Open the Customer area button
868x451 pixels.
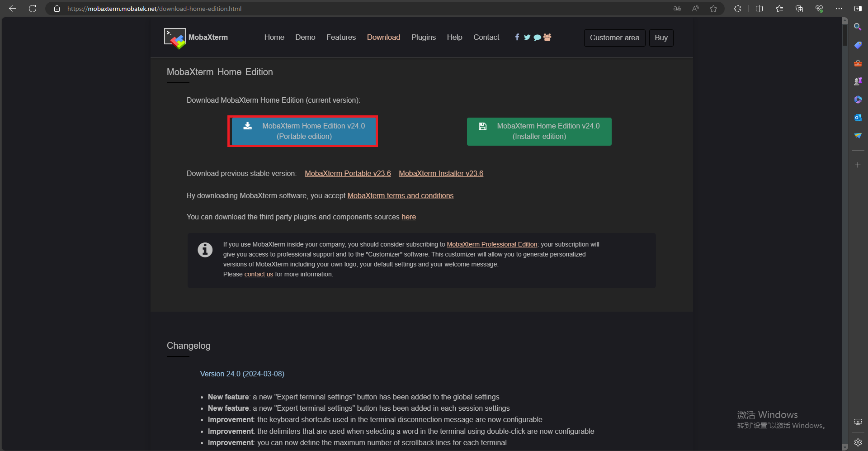click(614, 38)
